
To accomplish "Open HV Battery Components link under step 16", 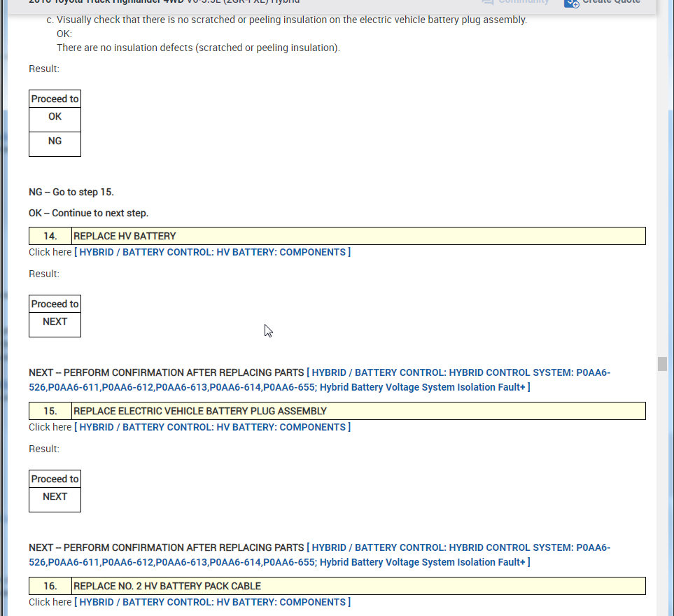I will pyautogui.click(x=212, y=602).
